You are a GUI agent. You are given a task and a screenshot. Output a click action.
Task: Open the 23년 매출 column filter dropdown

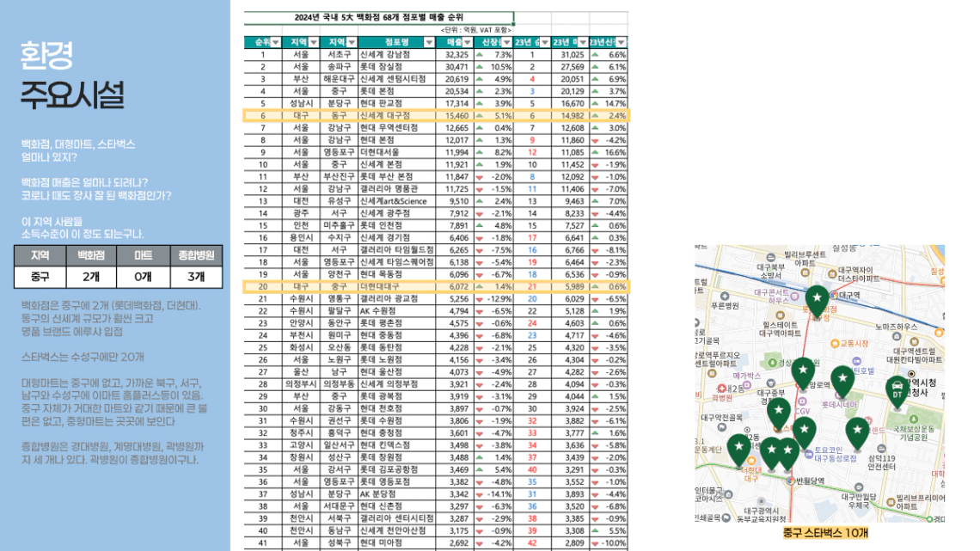point(583,42)
